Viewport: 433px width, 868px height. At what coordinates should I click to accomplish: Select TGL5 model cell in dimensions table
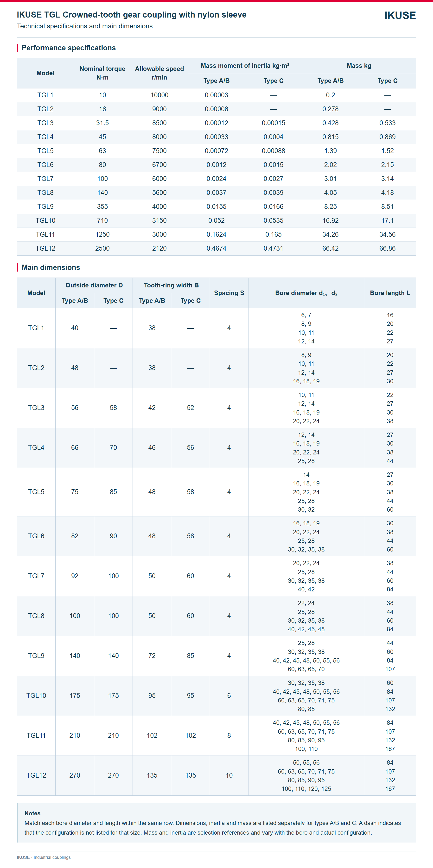coord(36,492)
